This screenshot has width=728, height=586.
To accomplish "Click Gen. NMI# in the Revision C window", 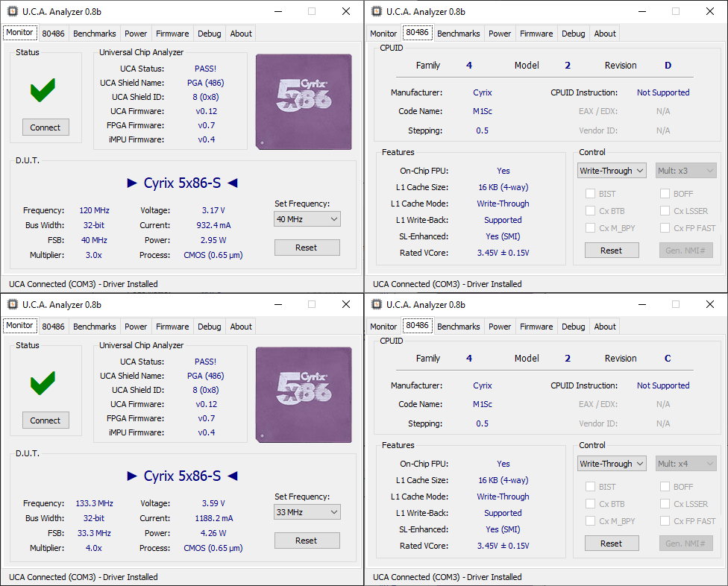I will [x=685, y=543].
